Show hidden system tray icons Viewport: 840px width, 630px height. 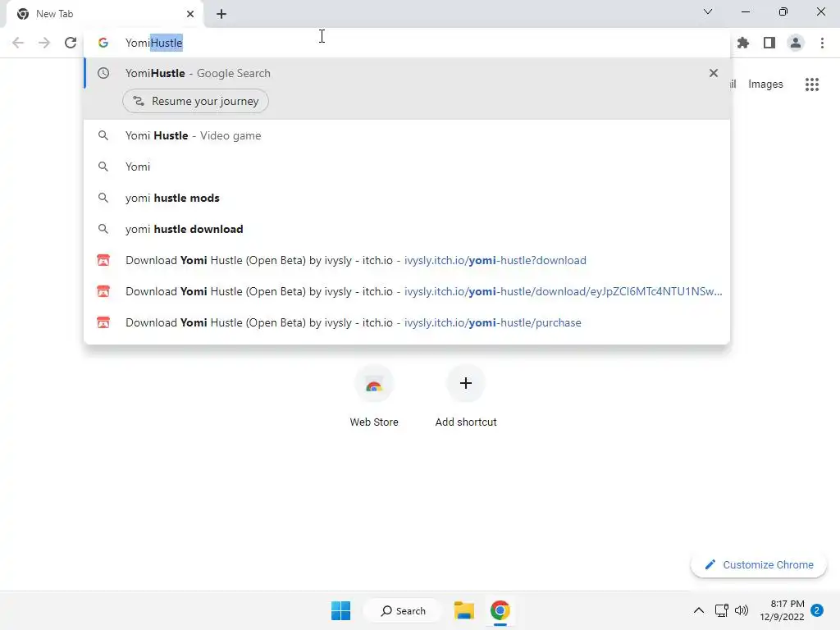point(699,610)
